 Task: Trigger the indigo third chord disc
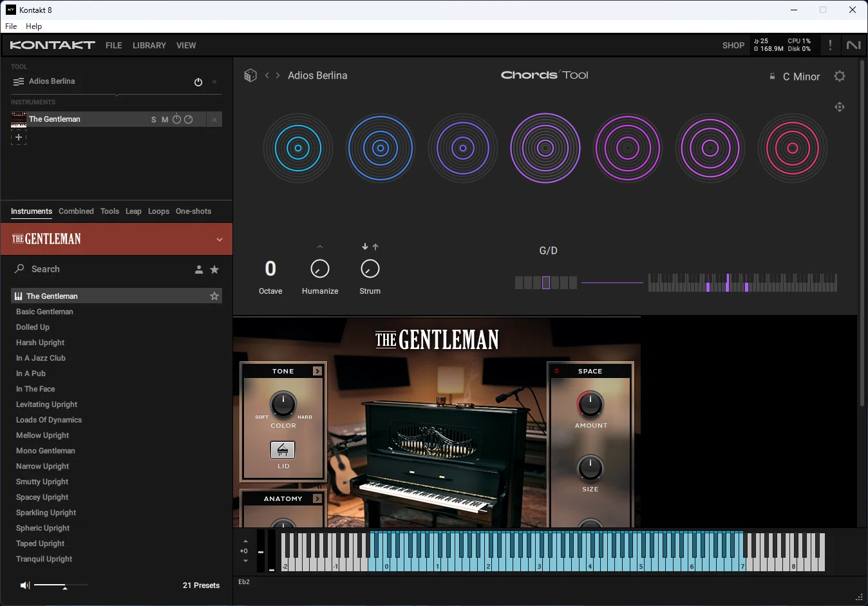pos(463,148)
